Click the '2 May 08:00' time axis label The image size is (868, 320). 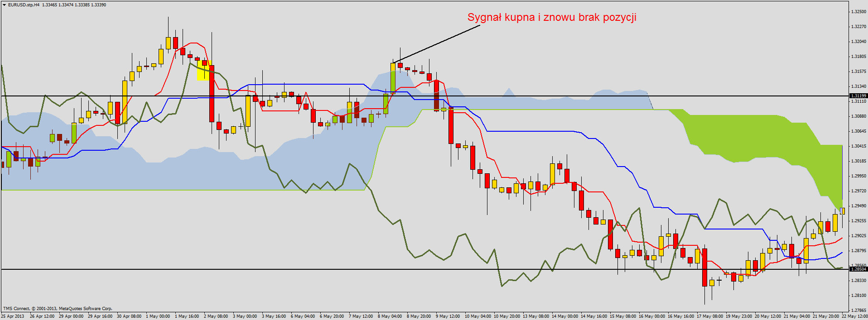pos(216,316)
